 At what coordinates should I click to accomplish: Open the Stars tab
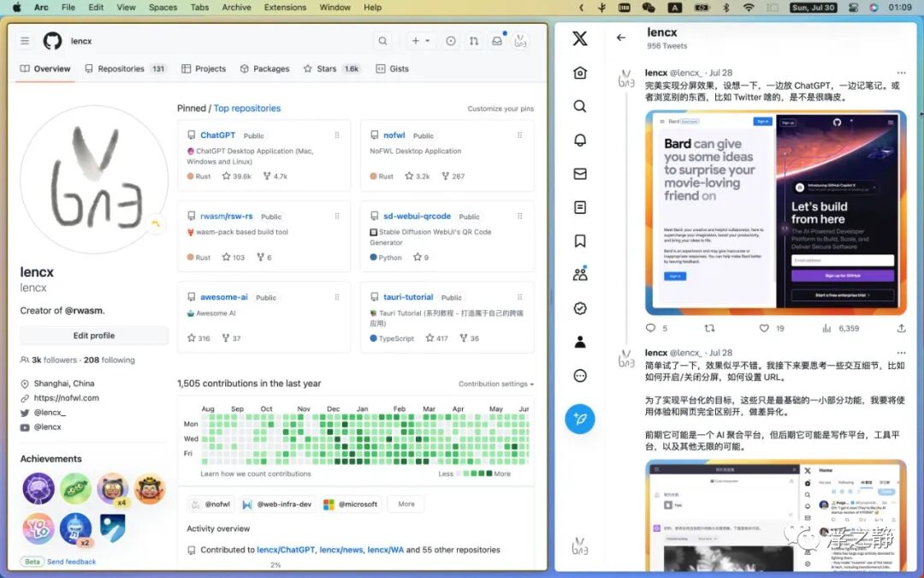coord(331,69)
